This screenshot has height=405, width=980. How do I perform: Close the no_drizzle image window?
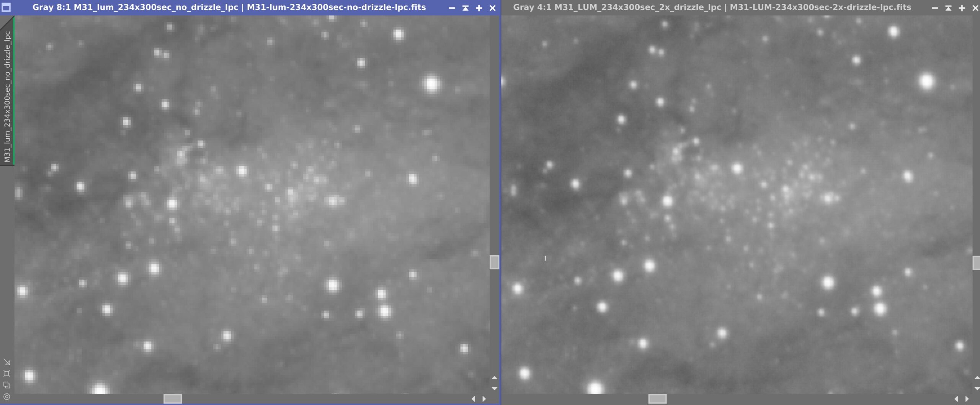point(493,8)
